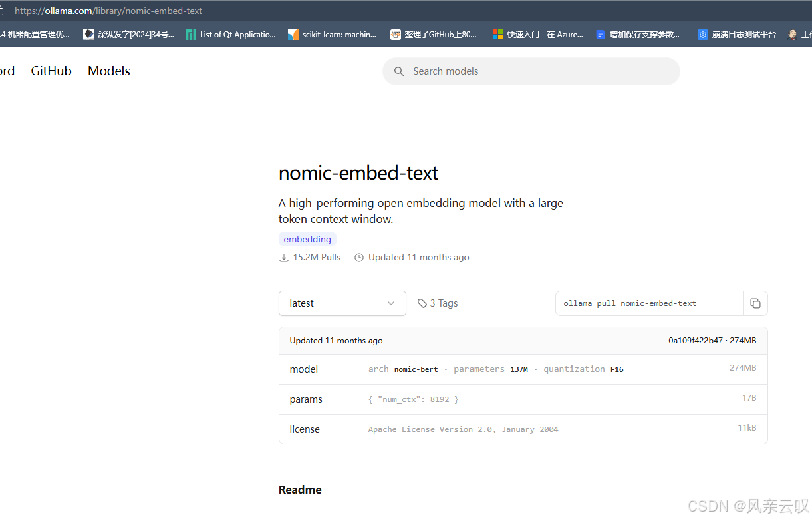Open the Models navigation link
The image size is (812, 519).
(x=109, y=71)
